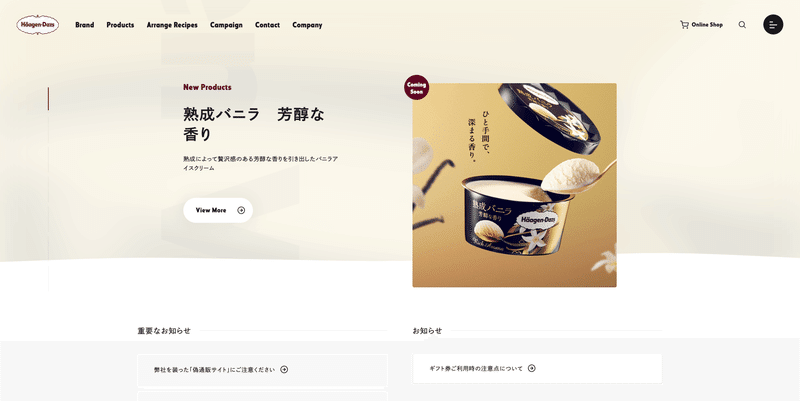Click the shopping cart icon
800x401 pixels.
[684, 24]
